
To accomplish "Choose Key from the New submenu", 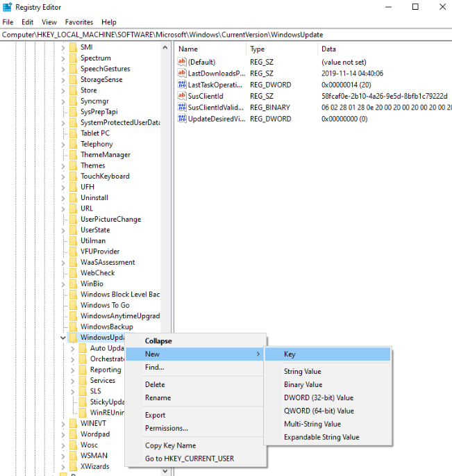I will (x=290, y=354).
